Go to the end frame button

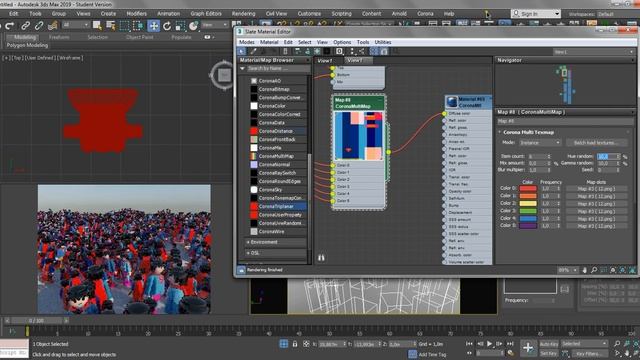(x=510, y=344)
